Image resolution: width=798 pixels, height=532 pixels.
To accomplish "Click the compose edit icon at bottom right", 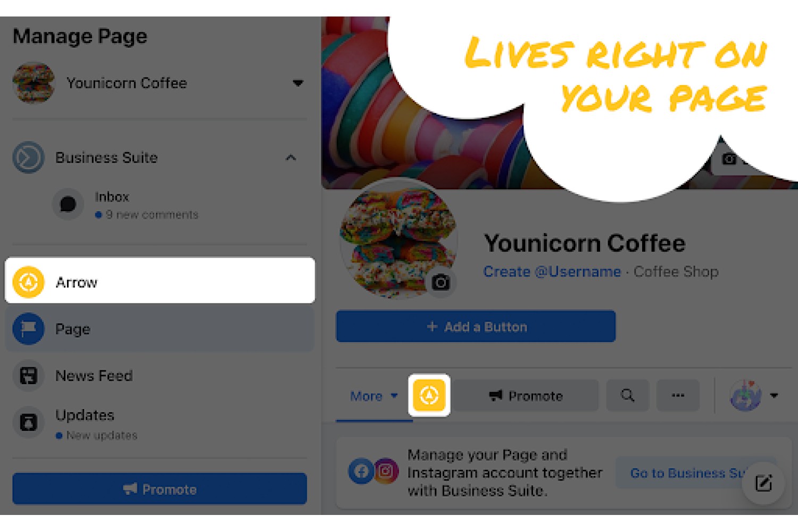I will (763, 483).
